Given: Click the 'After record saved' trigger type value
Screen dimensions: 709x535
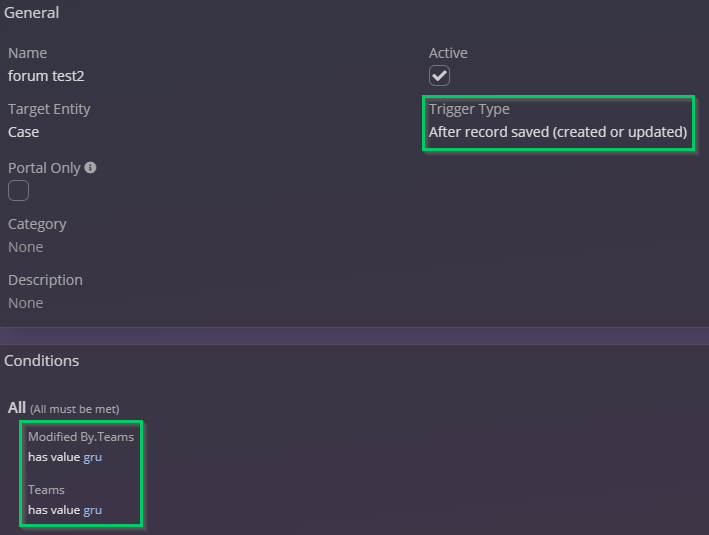Looking at the screenshot, I should tap(557, 132).
